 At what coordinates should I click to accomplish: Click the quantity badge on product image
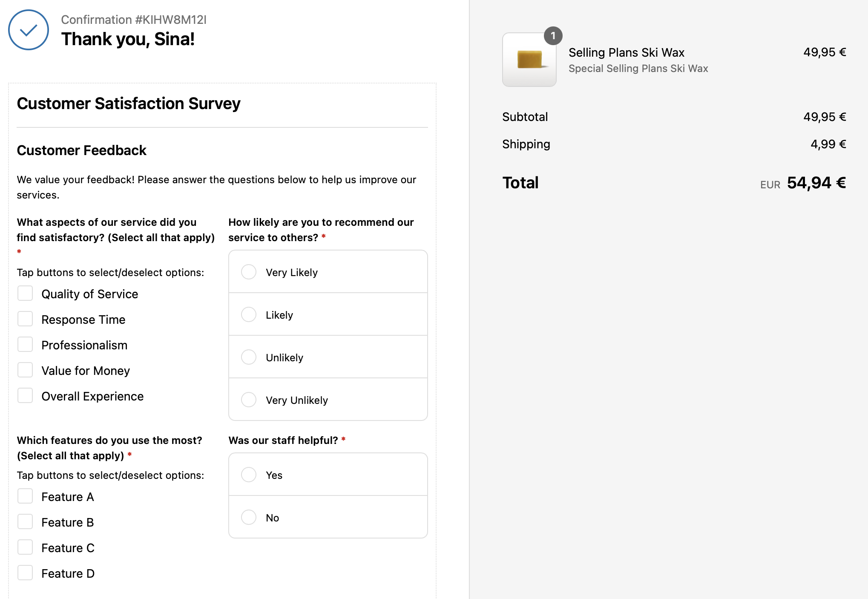click(x=553, y=36)
